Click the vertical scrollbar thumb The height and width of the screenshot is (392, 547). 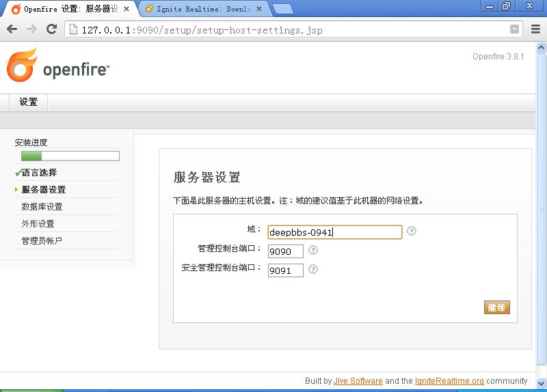tap(541, 209)
